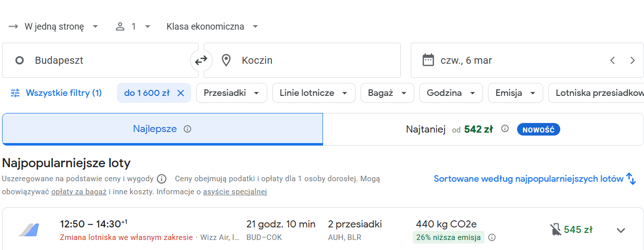Expand the 12:50 – 14:30 flight details
The image size is (644, 250).
[x=621, y=230]
